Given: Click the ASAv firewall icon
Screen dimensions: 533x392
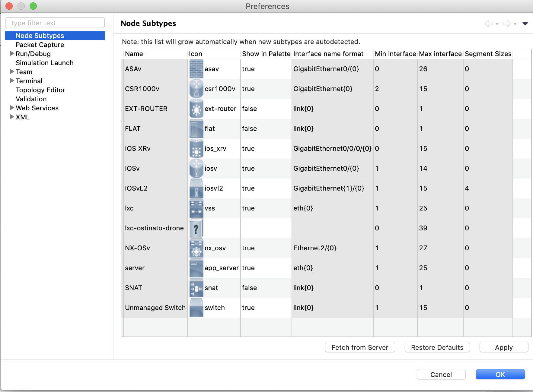Looking at the screenshot, I should click(196, 69).
